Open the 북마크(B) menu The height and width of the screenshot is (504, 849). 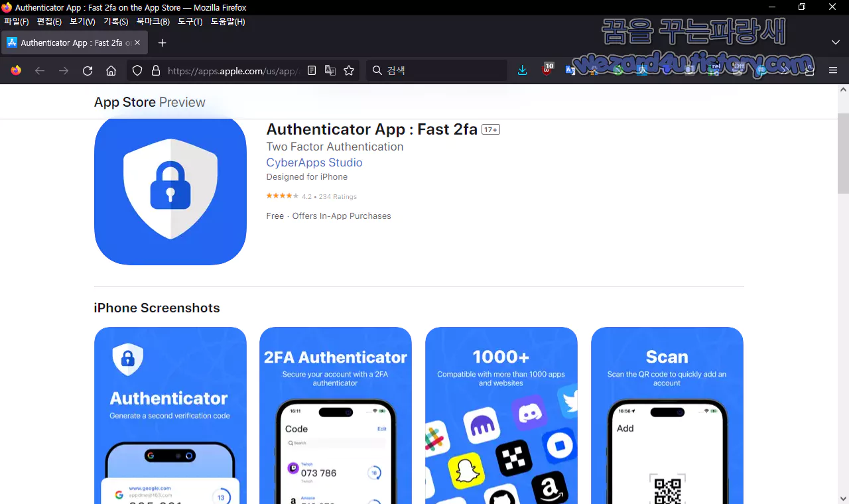coord(153,21)
